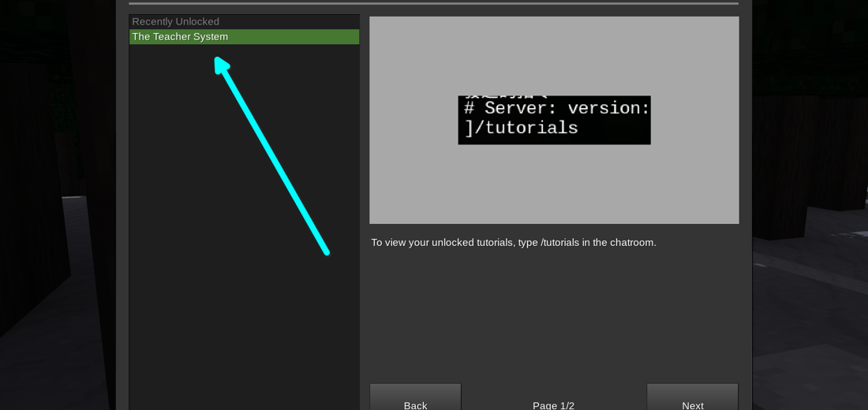Viewport: 868px width, 410px height.
Task: Click the '# Server: version:' console line
Action: click(556, 109)
